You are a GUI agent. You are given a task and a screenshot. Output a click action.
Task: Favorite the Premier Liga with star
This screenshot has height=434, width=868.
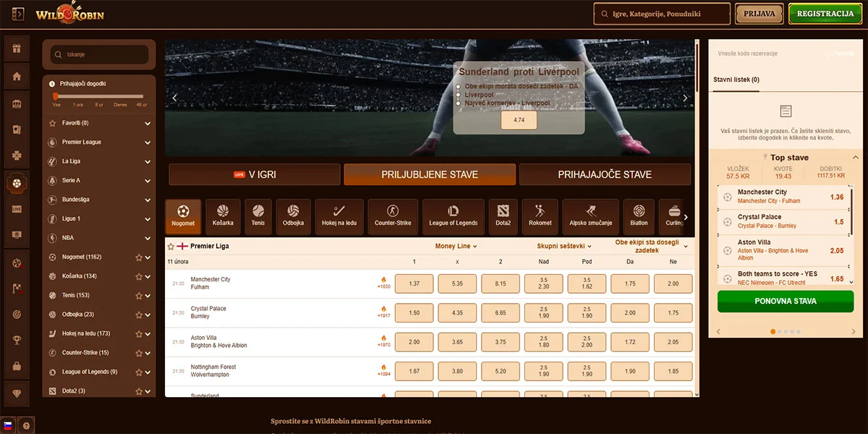coord(171,247)
